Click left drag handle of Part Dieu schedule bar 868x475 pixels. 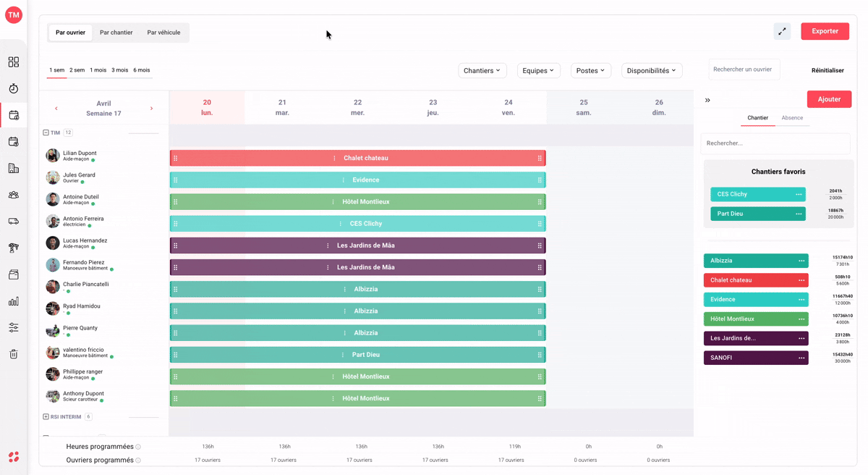coord(176,355)
